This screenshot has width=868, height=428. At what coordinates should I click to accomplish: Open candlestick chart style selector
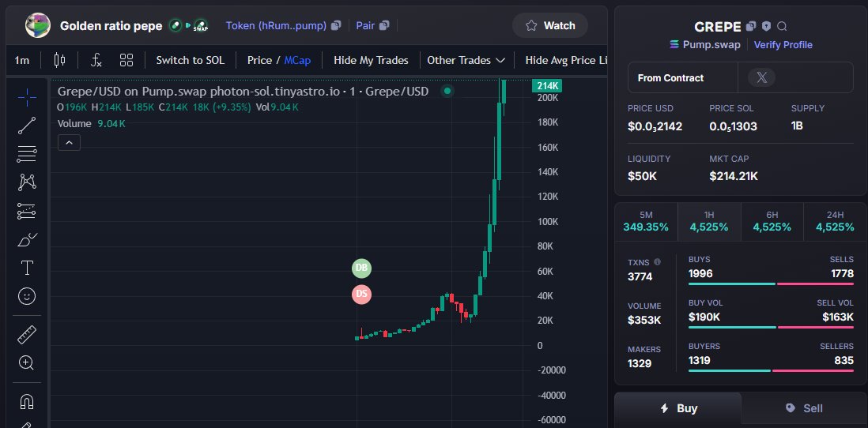pyautogui.click(x=60, y=60)
